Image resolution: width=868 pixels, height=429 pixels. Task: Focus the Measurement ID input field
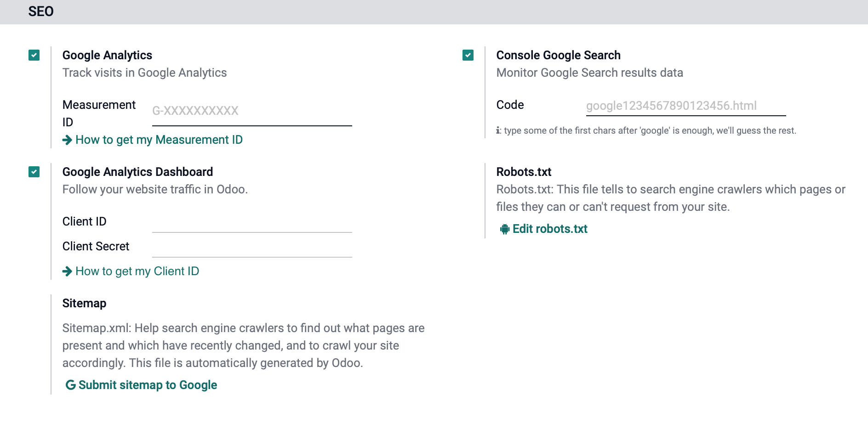[x=252, y=111]
